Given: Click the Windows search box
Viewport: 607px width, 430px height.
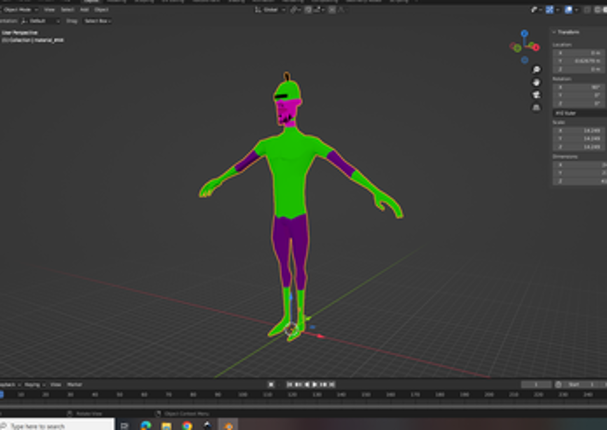Looking at the screenshot, I should 57,426.
